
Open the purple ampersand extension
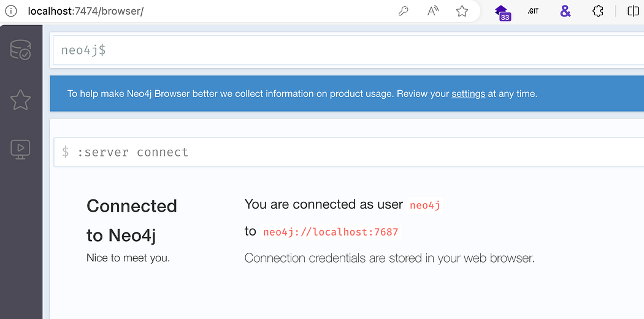click(x=565, y=11)
